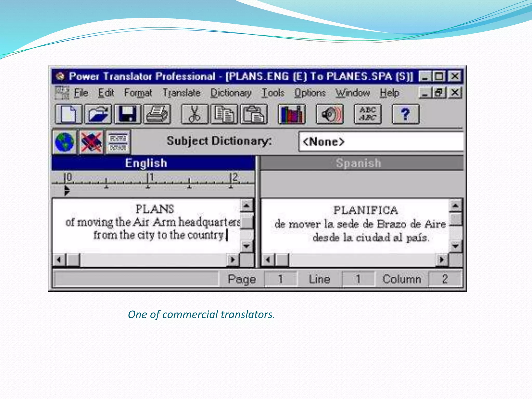Open the Dictionary menu

[x=231, y=93]
